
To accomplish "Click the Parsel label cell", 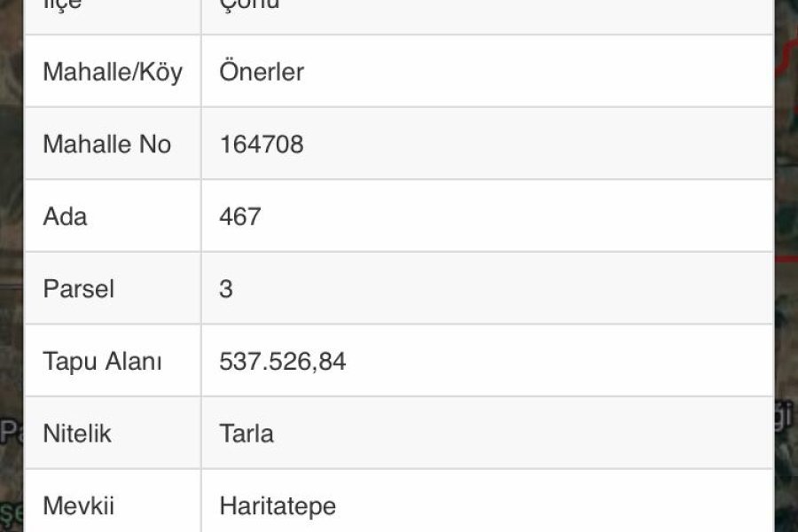I will click(113, 288).
